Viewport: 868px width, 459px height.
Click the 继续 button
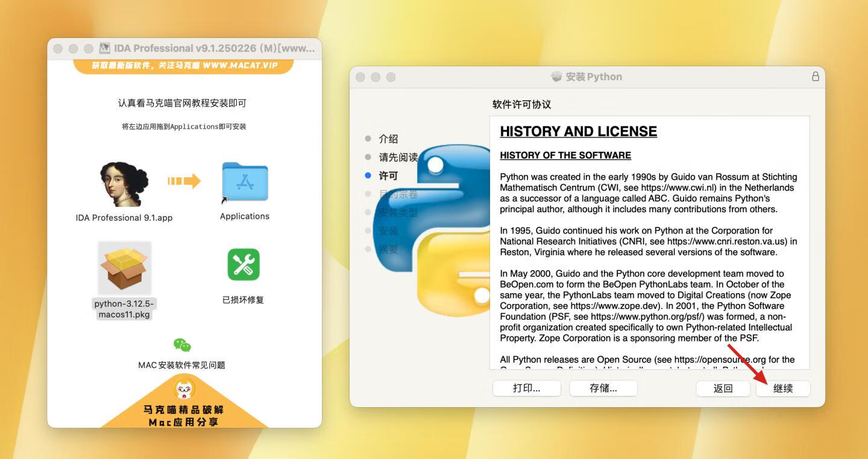783,388
